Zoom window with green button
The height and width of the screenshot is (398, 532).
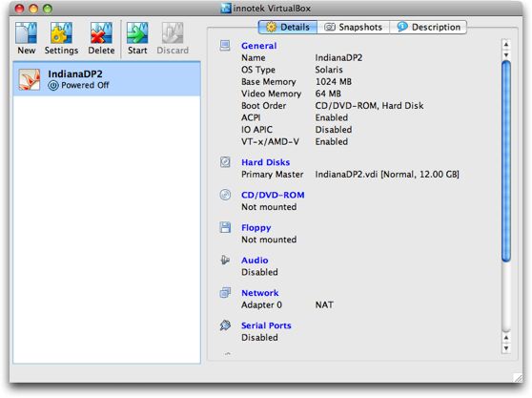(48, 9)
